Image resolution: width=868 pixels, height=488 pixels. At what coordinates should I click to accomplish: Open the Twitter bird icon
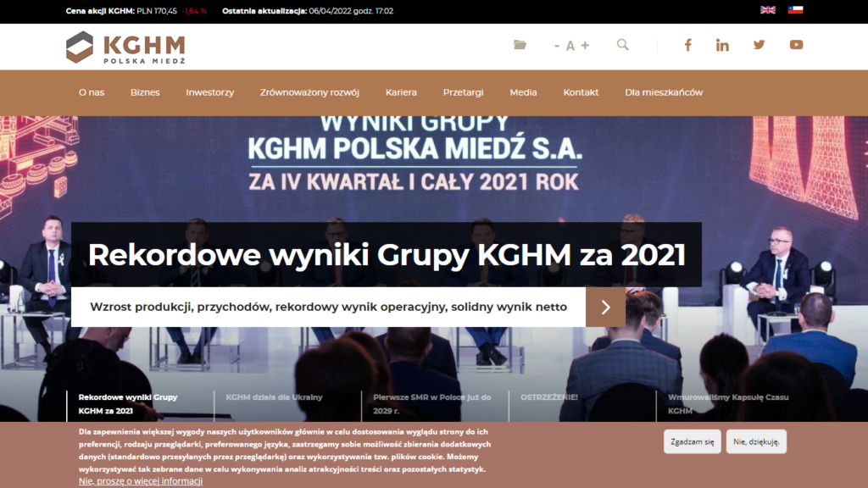point(759,45)
